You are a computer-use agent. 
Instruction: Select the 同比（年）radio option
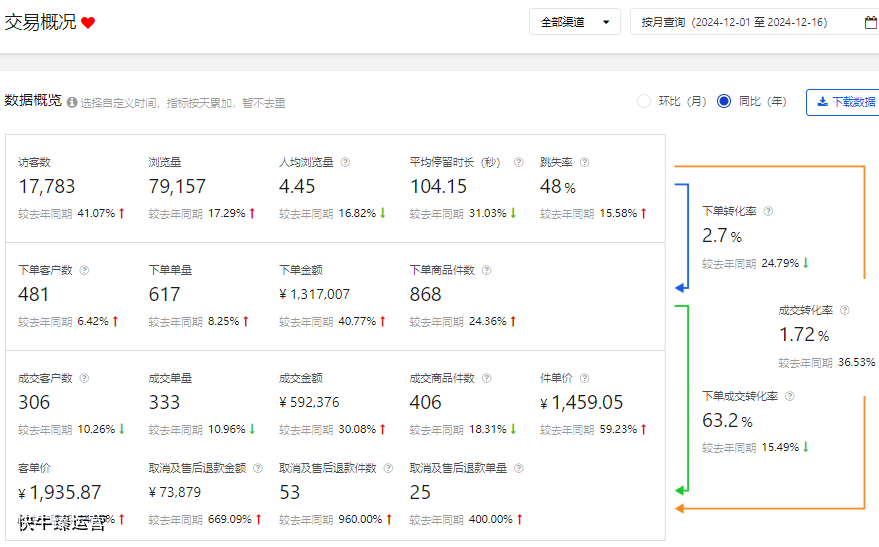click(x=724, y=101)
